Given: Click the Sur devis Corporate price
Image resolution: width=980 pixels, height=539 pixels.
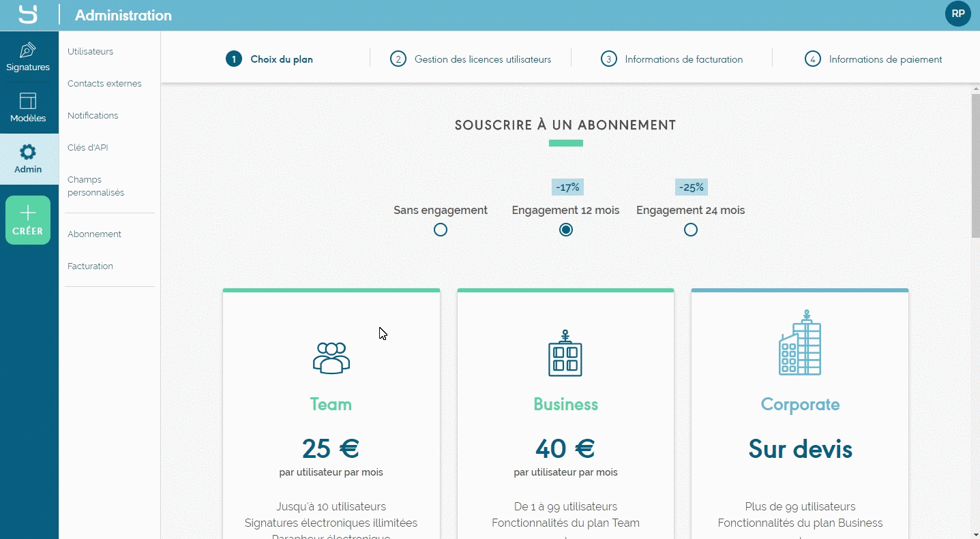Looking at the screenshot, I should (x=800, y=449).
